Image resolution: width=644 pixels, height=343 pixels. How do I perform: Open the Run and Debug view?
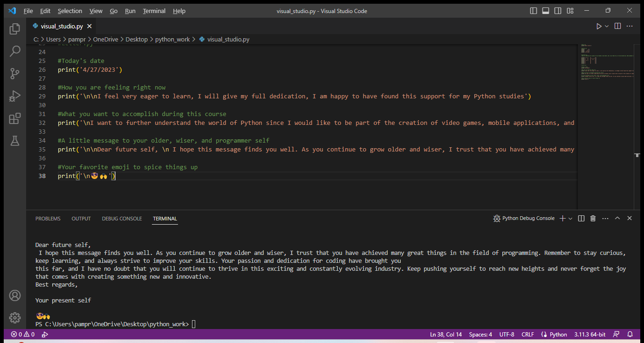15,96
